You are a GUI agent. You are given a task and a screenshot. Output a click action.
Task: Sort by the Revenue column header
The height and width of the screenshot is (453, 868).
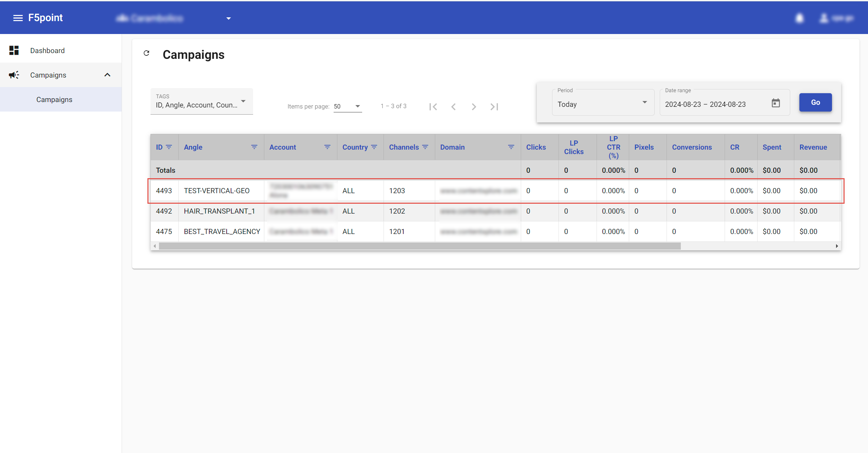tap(813, 147)
